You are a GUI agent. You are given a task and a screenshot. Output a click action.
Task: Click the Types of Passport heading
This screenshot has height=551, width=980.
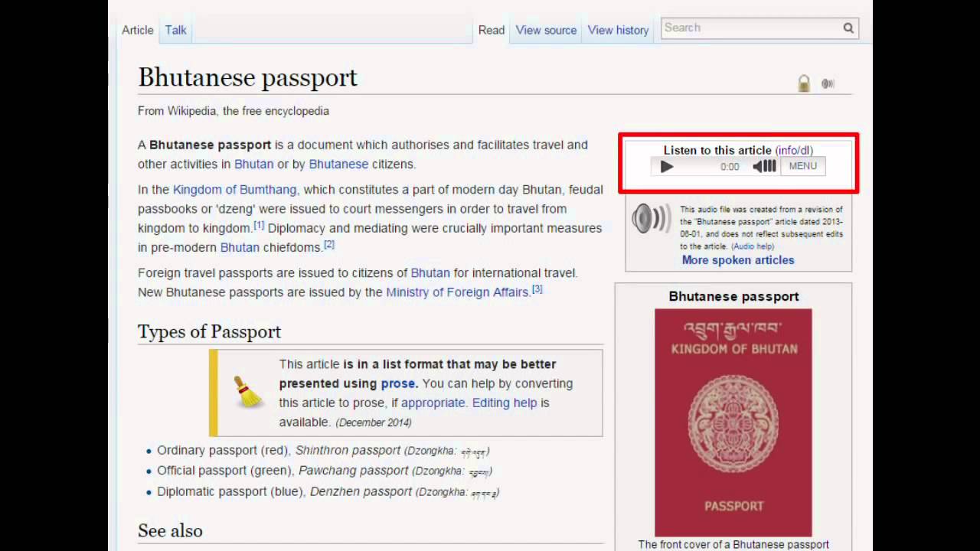point(209,331)
